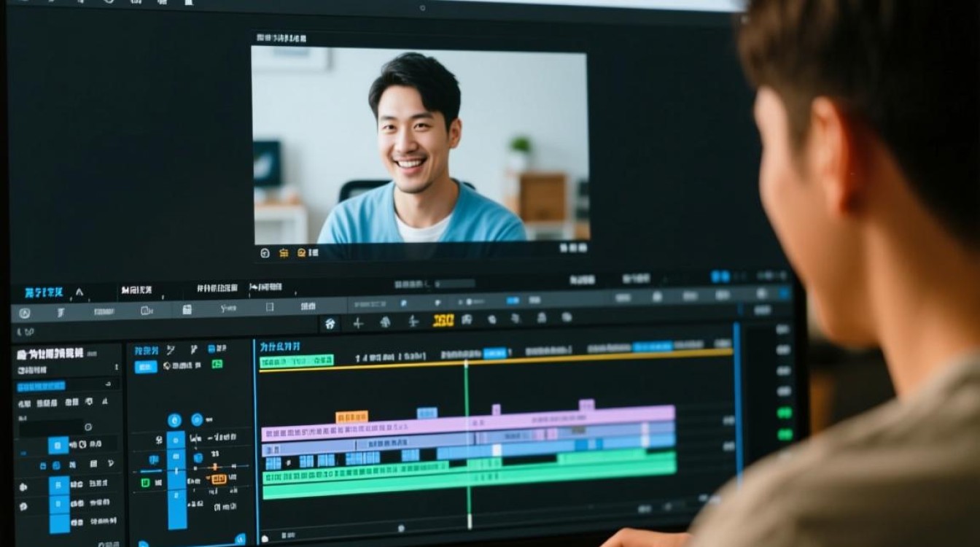Open the highlighted blue dropdown in left panel
The height and width of the screenshot is (547, 980).
41,386
